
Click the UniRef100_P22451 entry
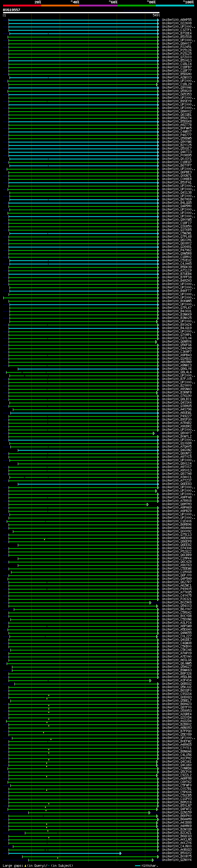(177, 47)
